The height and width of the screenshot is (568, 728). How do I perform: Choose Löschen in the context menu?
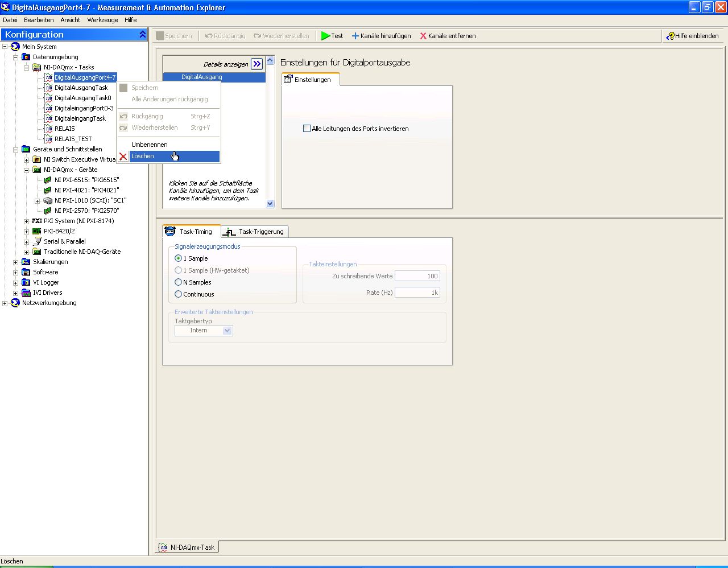point(168,156)
